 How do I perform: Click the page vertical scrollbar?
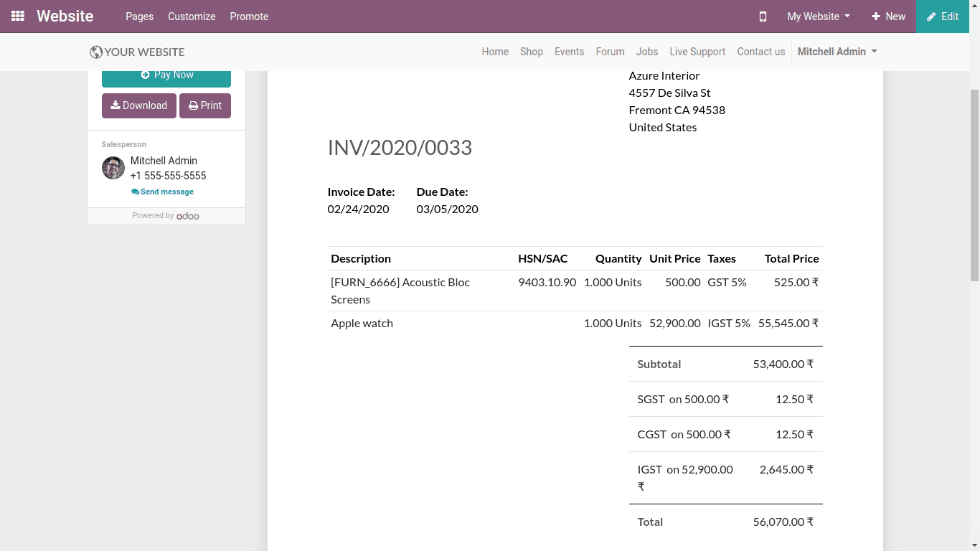[974, 185]
